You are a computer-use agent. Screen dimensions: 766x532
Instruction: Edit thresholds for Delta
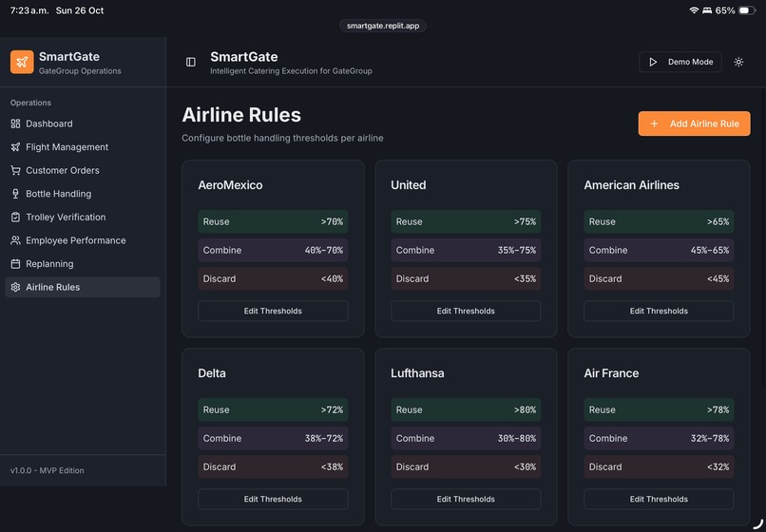point(273,500)
